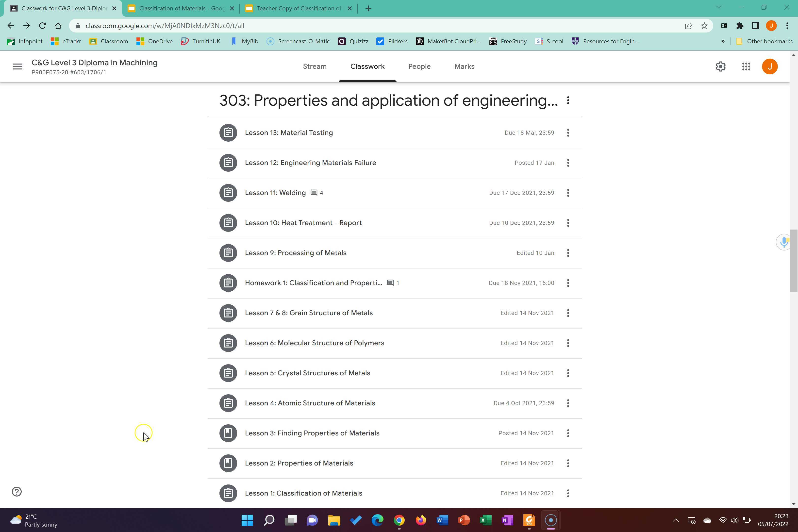798x532 pixels.
Task: Open OneDrive from the bookmarks bar
Action: [155, 41]
